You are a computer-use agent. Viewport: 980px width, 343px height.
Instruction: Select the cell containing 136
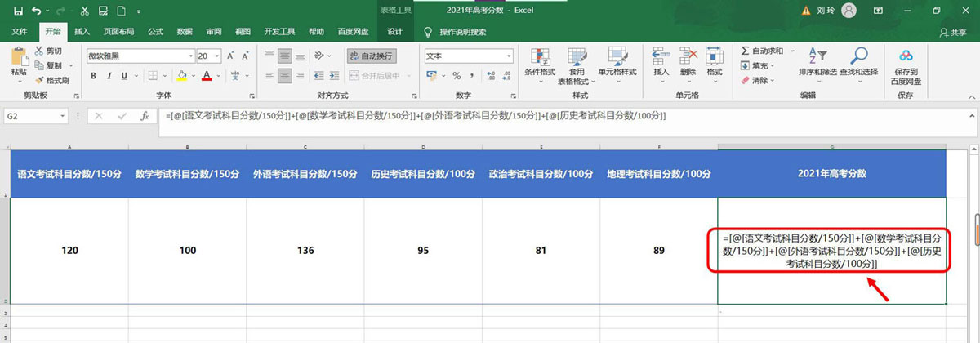[305, 251]
